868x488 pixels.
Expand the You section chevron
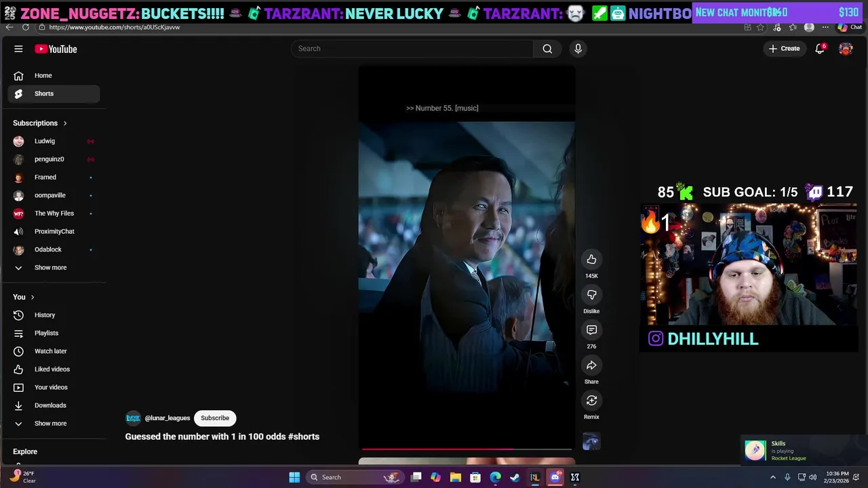point(32,297)
